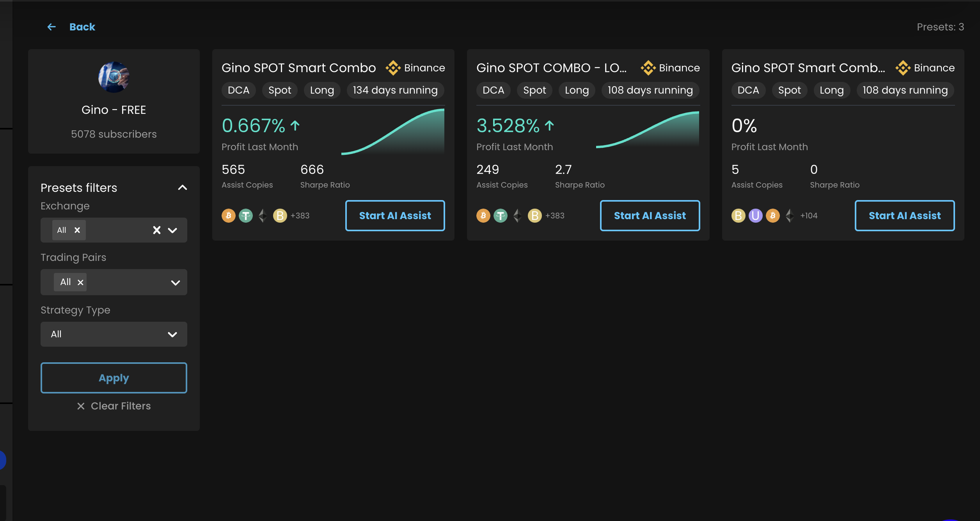
Task: Click Bitcoin coin icon on first card
Action: pyautogui.click(x=229, y=216)
